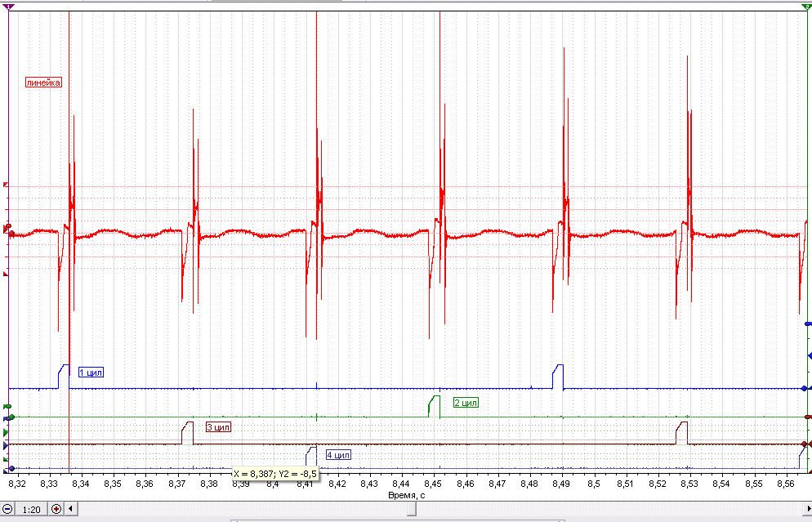Select the green '2 цил' channel label

466,403
